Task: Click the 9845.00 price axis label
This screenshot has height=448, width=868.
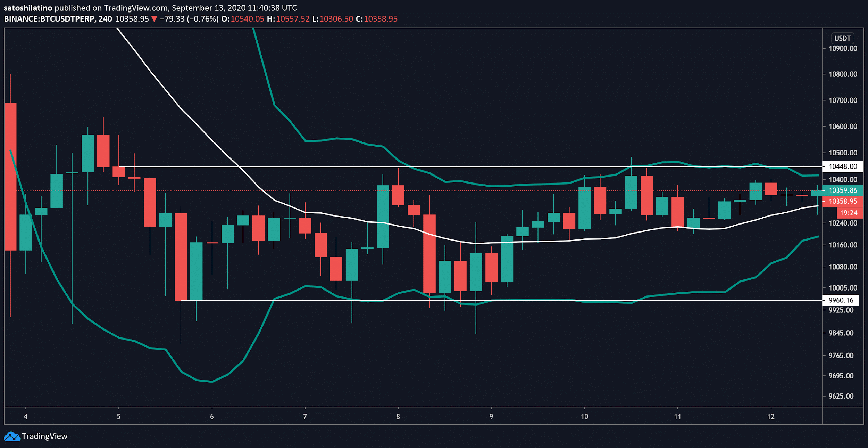Action: (x=841, y=333)
